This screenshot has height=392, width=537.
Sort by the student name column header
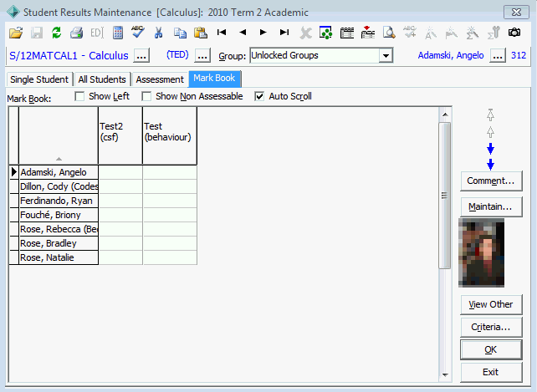[x=59, y=135]
